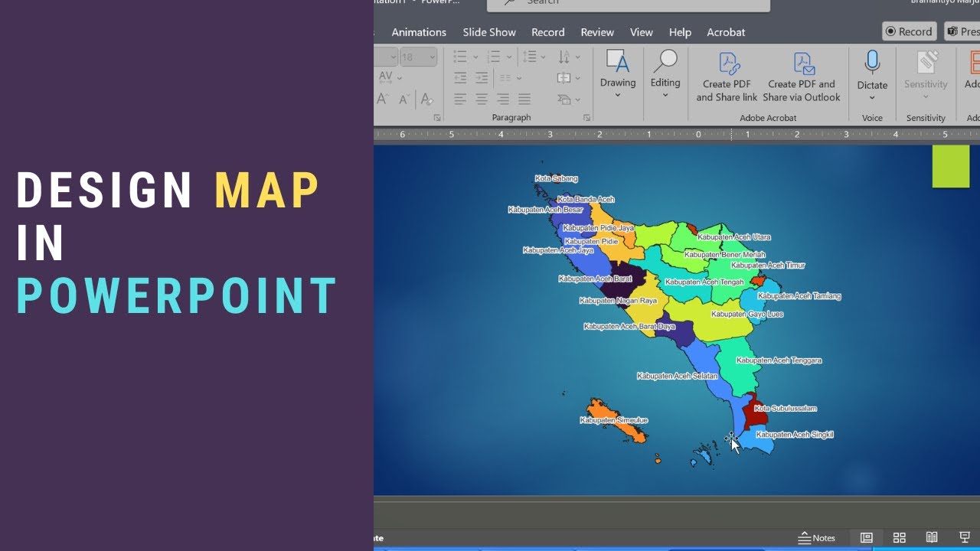Expand the line spacing dropdown arrow
The image size is (980, 551).
coord(544,57)
